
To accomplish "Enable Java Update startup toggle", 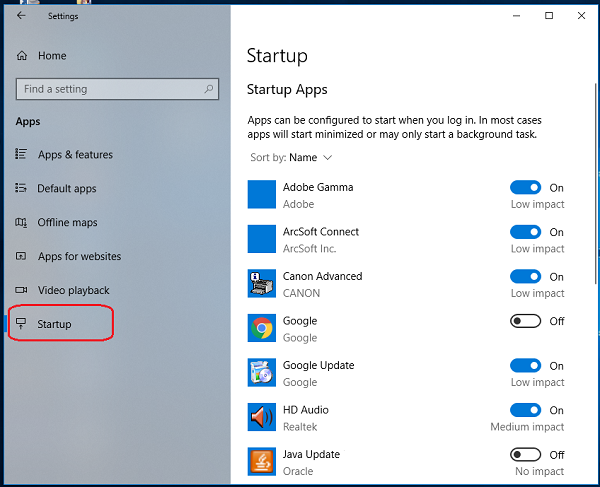I will pos(525,454).
